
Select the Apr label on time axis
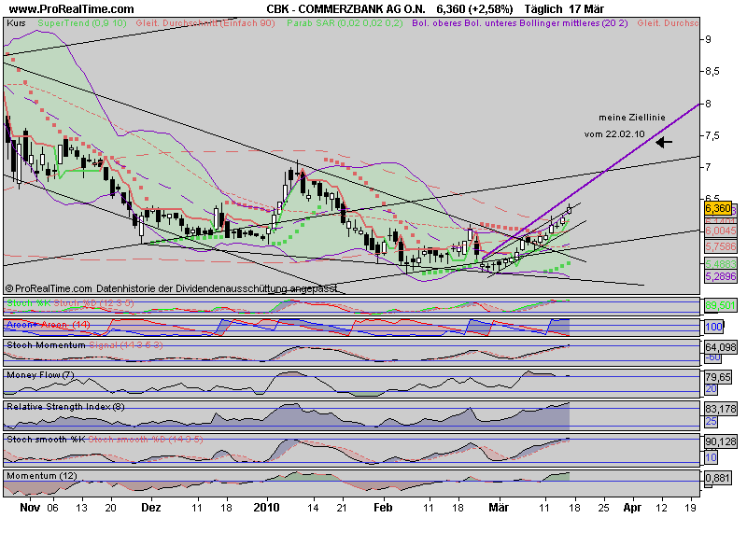click(632, 508)
